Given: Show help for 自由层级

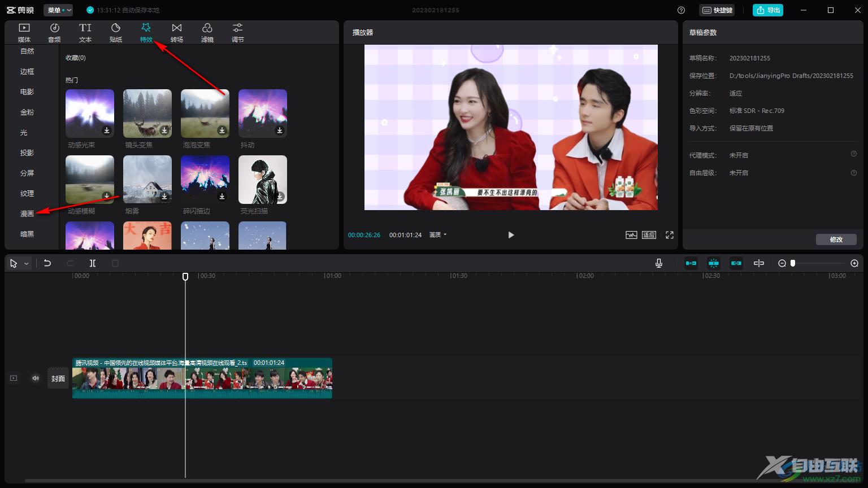Looking at the screenshot, I should [x=854, y=173].
